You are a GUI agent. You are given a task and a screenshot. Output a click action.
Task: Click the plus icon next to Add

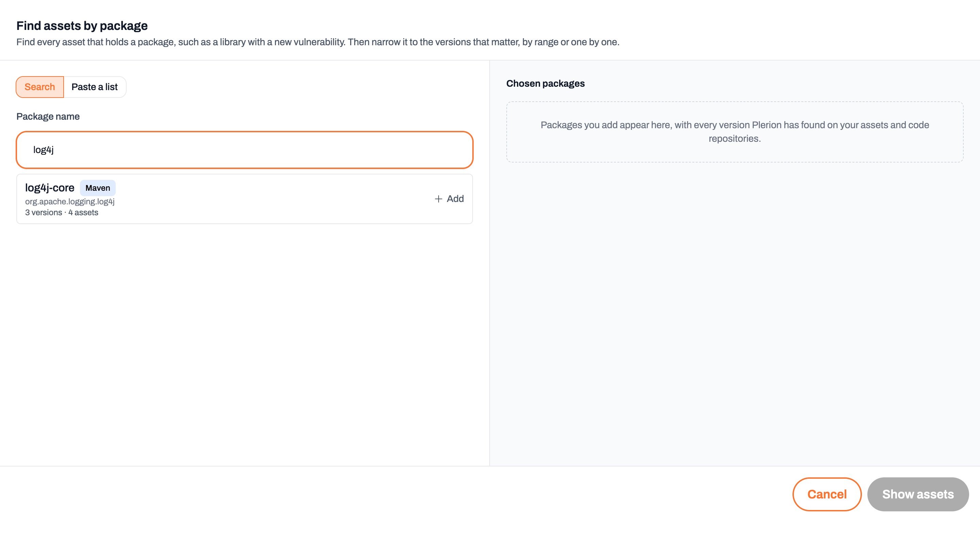click(x=439, y=199)
